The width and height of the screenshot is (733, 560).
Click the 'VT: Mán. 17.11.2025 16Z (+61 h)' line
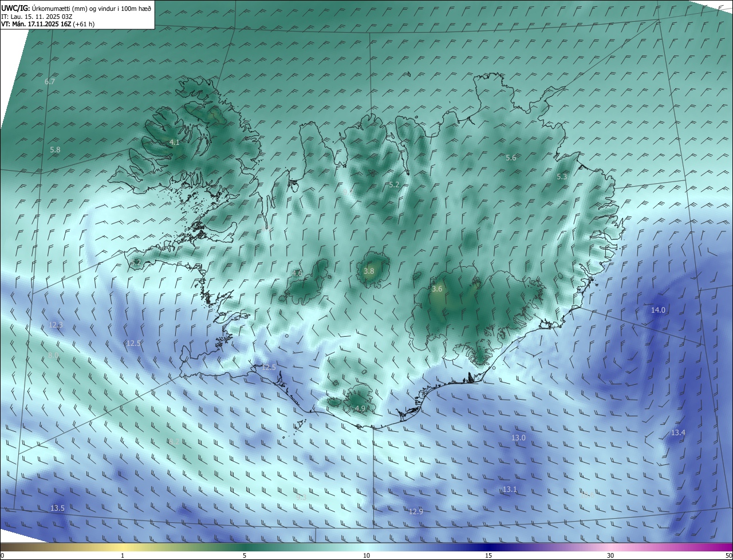[48, 24]
